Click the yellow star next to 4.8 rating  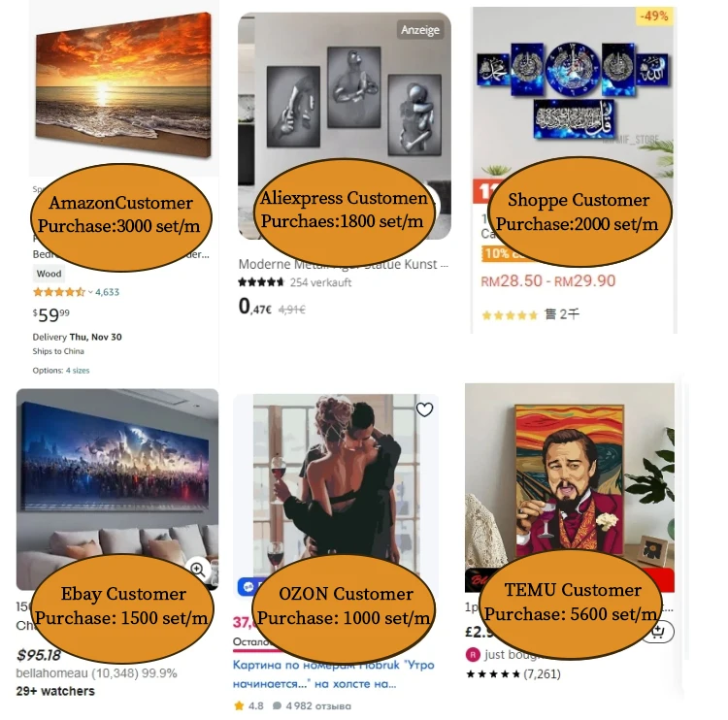(x=239, y=706)
